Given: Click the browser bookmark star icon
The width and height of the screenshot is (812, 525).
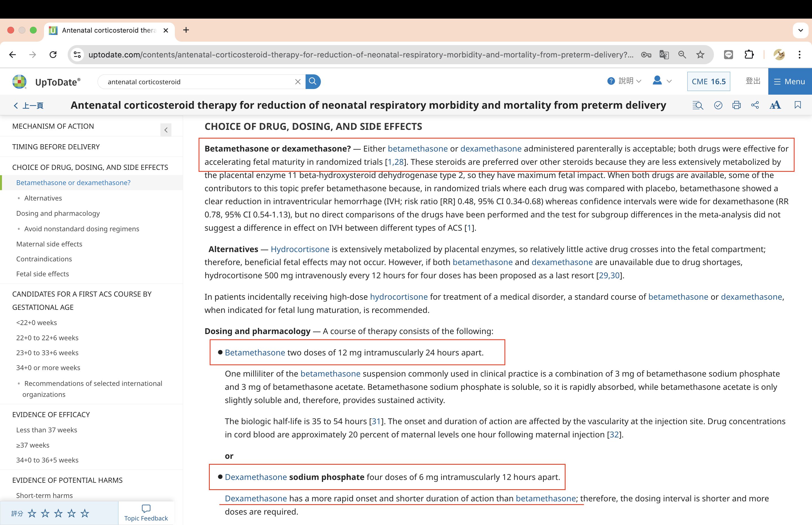Looking at the screenshot, I should point(700,55).
